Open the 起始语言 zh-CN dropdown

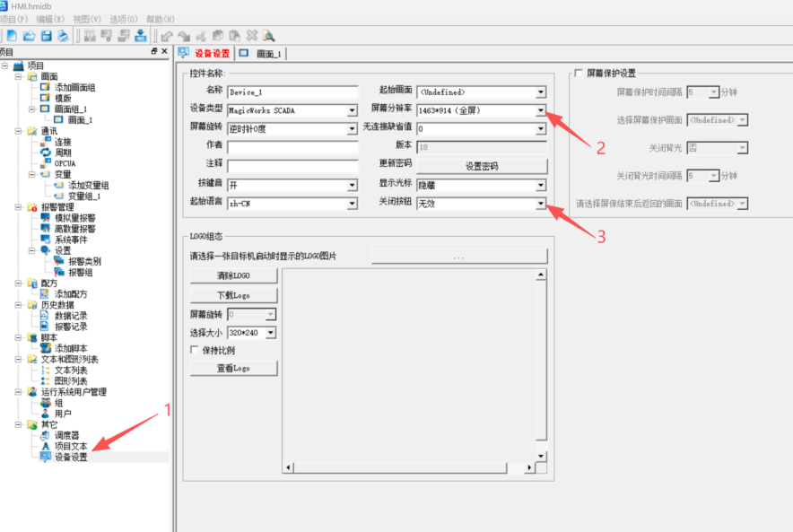352,204
